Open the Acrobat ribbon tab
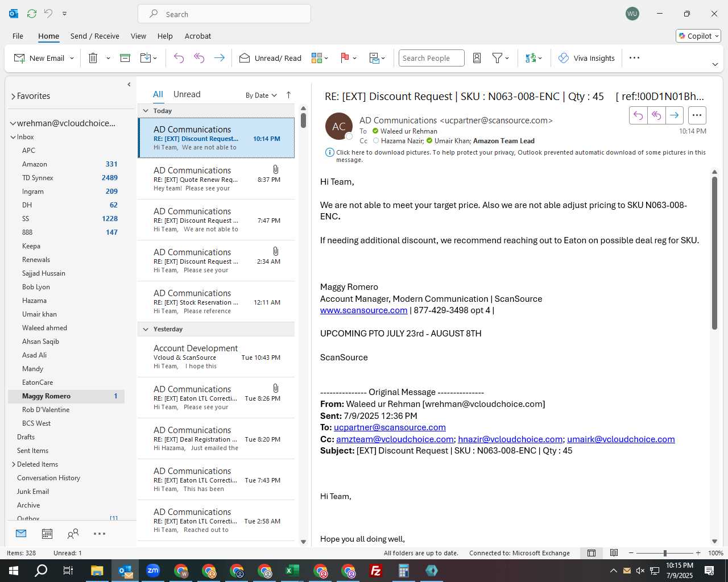 [198, 36]
